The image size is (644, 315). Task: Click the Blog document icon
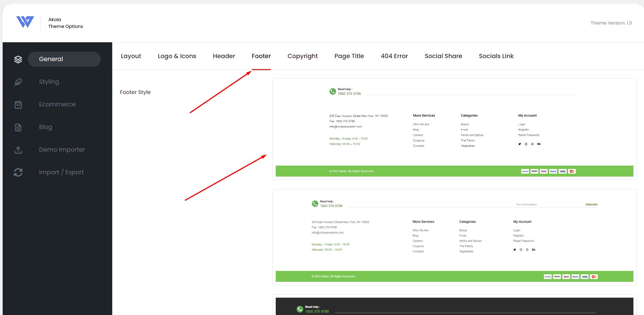(x=18, y=127)
